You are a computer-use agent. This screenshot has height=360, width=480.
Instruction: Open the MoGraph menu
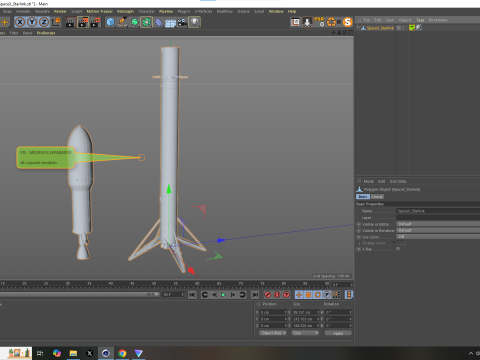125,11
